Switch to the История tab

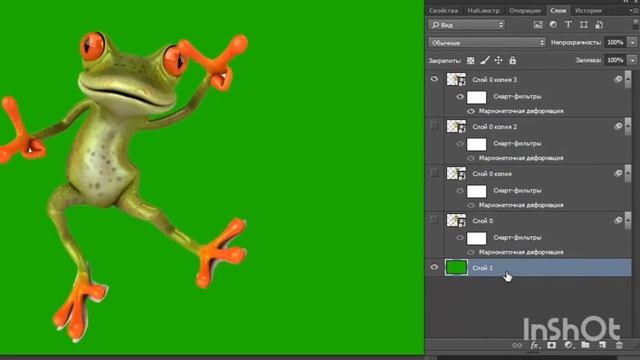(x=588, y=10)
